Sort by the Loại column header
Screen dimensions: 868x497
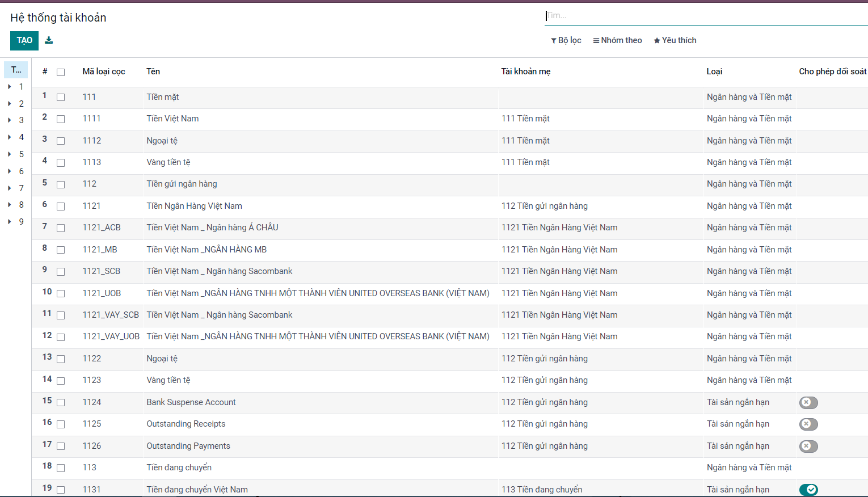coord(714,71)
